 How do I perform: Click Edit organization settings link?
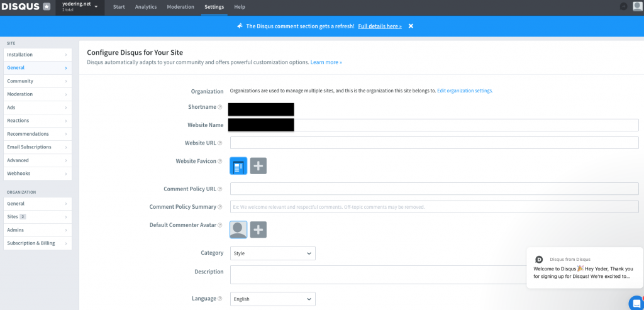(x=465, y=91)
